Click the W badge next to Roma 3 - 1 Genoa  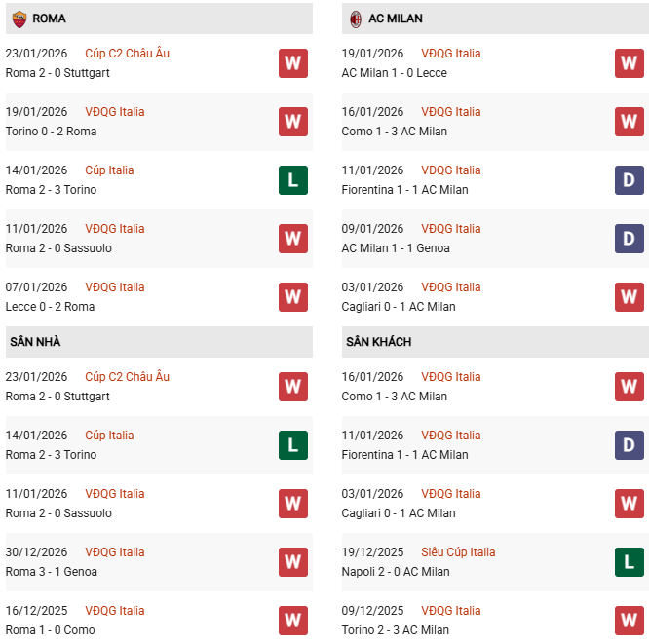[292, 562]
